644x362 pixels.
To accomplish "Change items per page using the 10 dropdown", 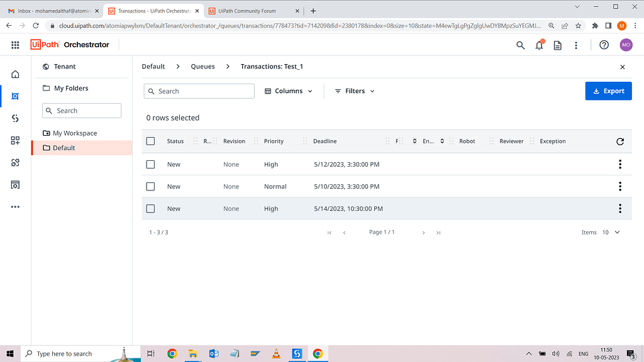I will point(609,232).
